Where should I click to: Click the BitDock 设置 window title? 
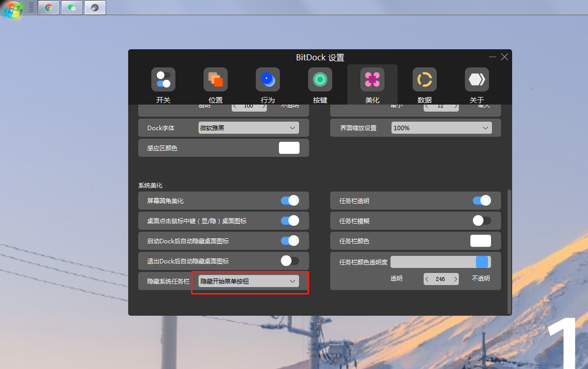pos(320,57)
